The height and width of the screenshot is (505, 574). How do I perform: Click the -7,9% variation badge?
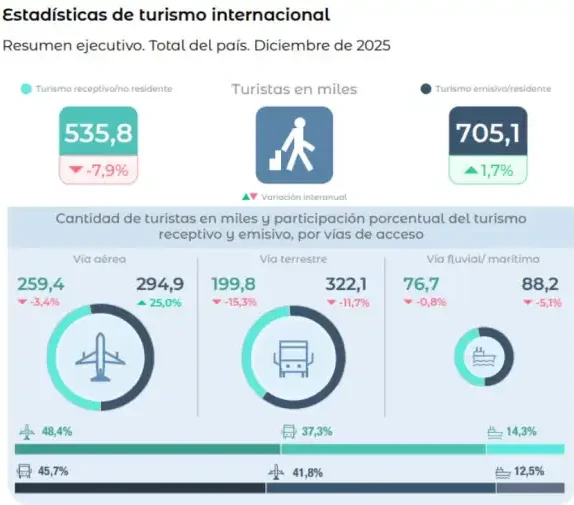(x=98, y=170)
